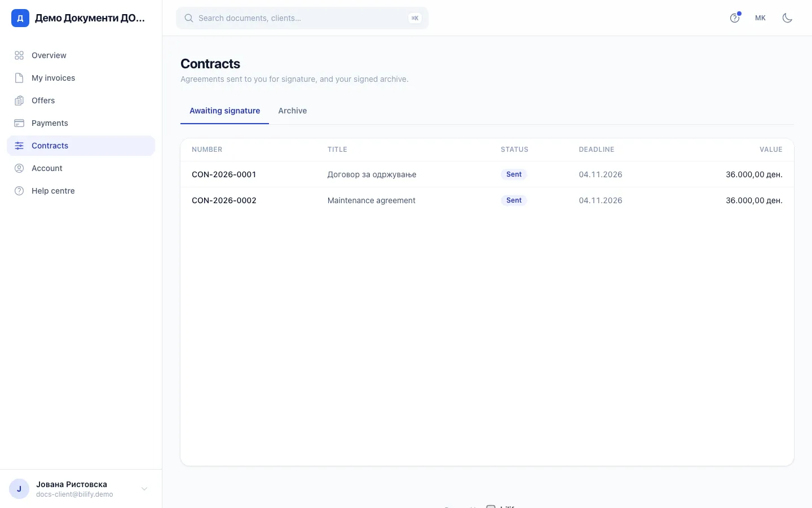
Task: Click deadline 04.11.2026 of CON-2026-0001
Action: click(x=601, y=174)
